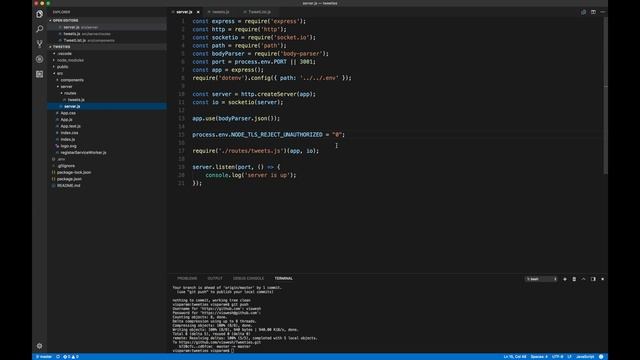The width and height of the screenshot is (640, 360).
Task: Open registerServiceWorker.js in the file tree
Action: pos(83,153)
